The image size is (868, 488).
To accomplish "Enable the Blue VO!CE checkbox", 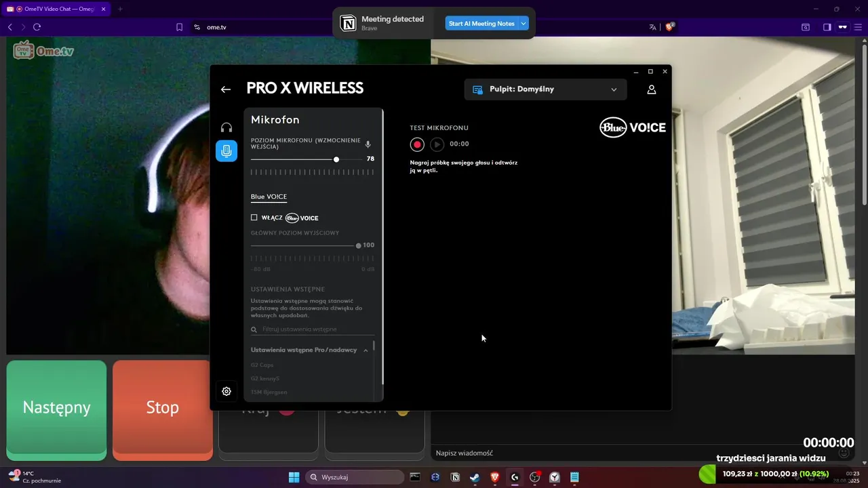I will [254, 218].
